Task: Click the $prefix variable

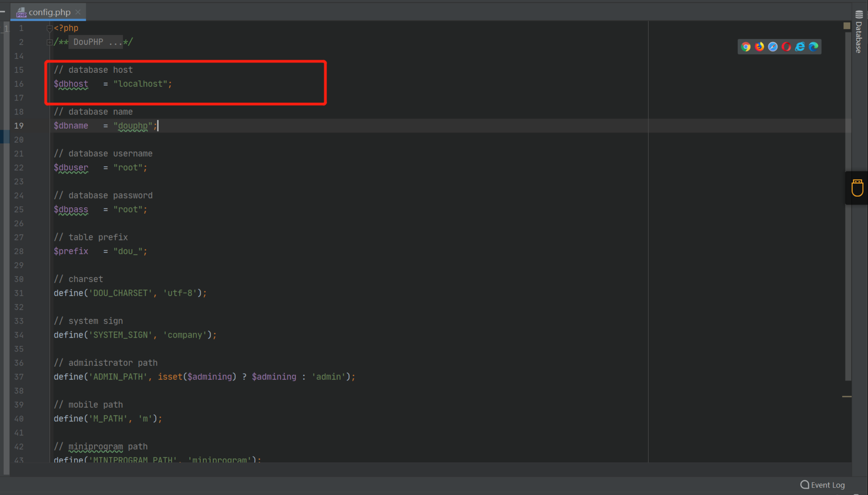Action: coord(71,251)
